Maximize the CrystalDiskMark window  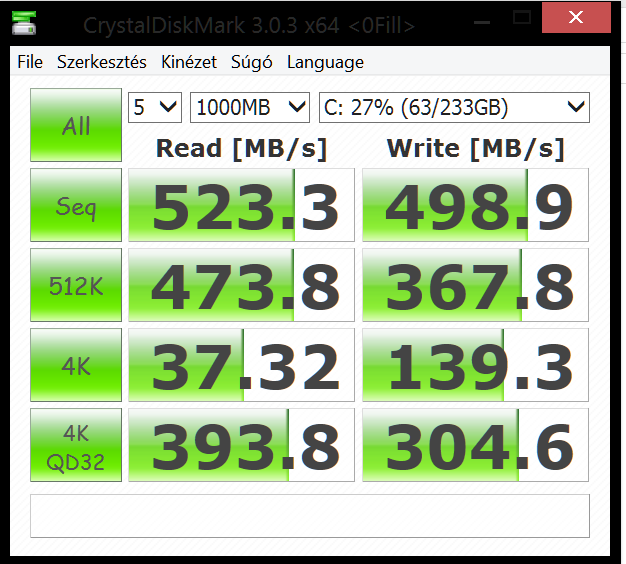tap(521, 18)
